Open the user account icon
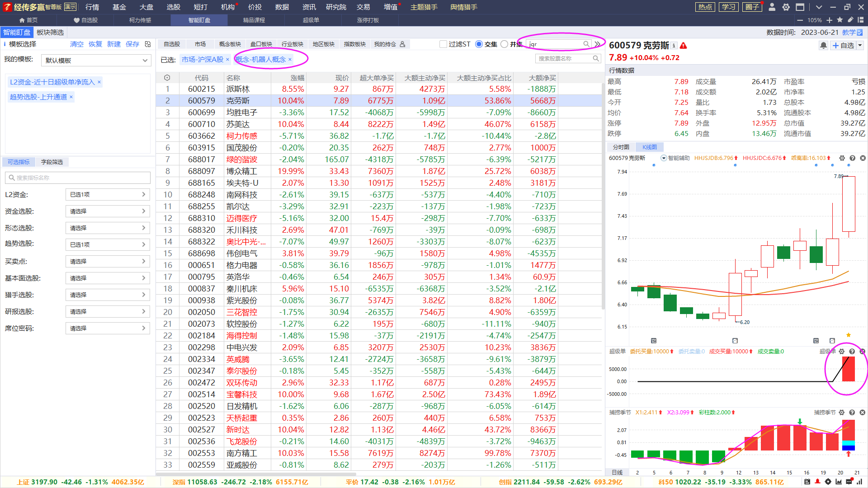Viewport: 868px width, 488px height. click(x=772, y=7)
